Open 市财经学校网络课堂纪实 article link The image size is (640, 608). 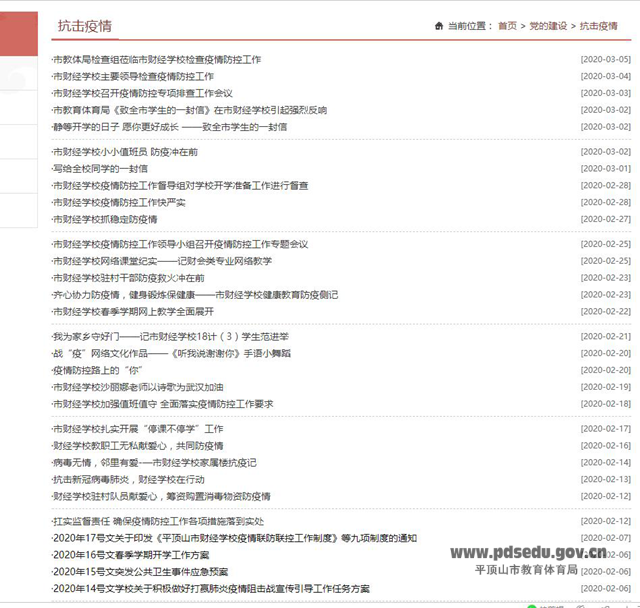162,261
